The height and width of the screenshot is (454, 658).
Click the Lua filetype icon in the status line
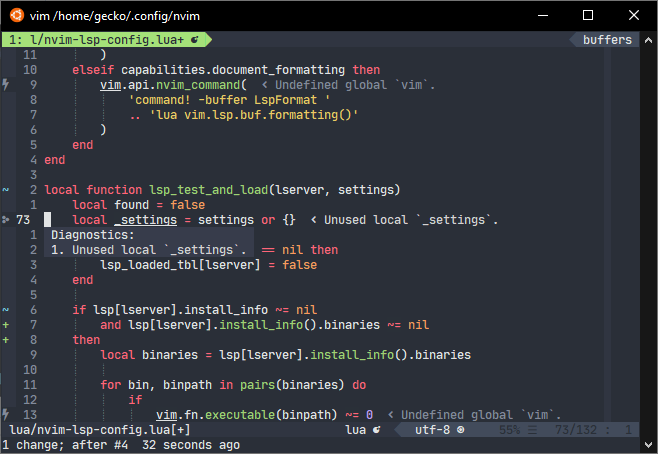click(x=376, y=430)
